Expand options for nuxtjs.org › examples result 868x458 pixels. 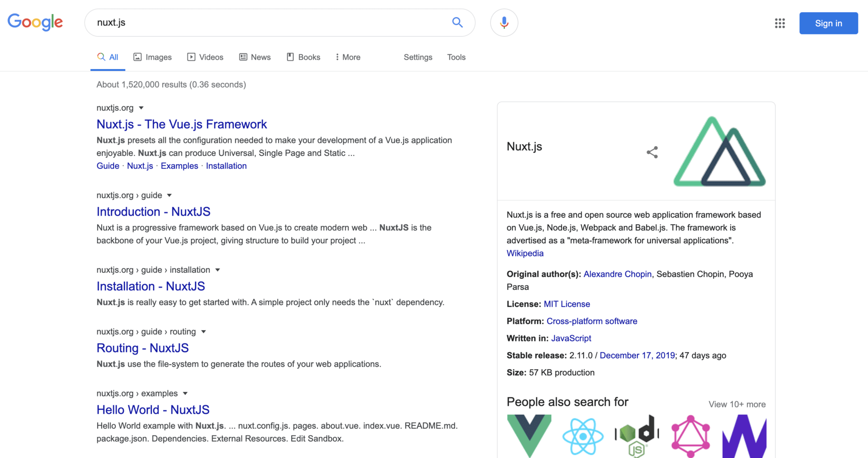tap(185, 394)
